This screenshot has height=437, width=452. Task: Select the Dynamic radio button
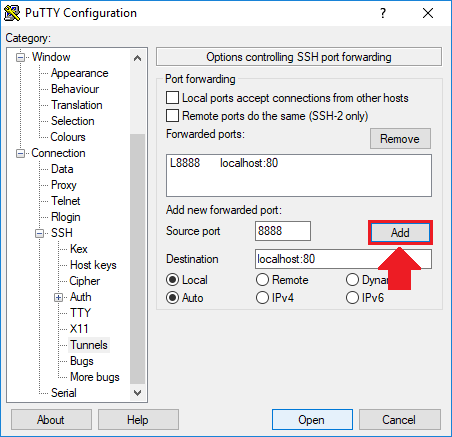point(352,280)
